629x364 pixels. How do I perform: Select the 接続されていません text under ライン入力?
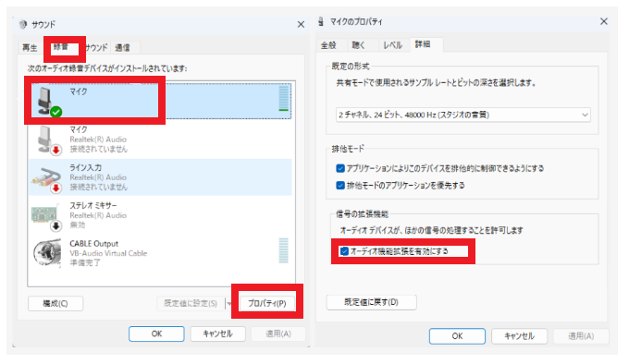click(x=99, y=187)
